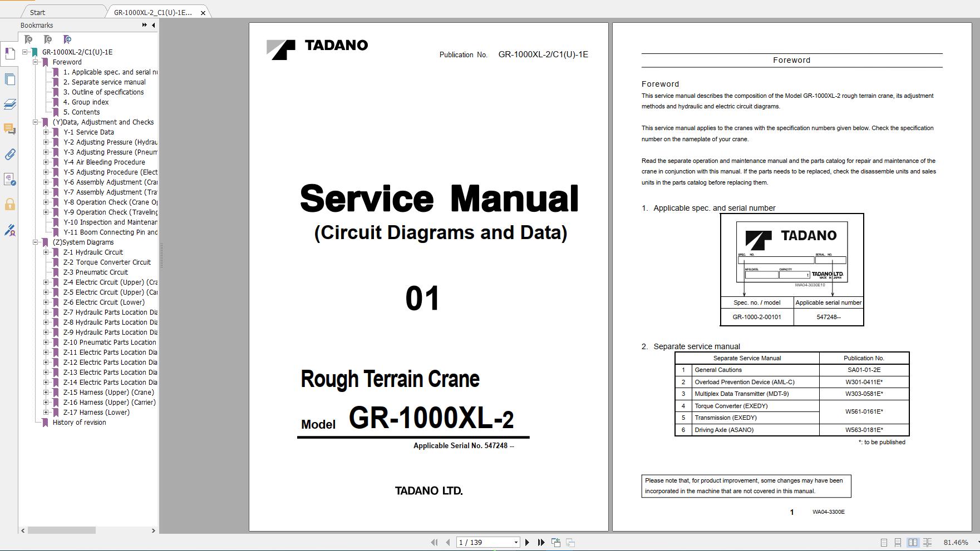The width and height of the screenshot is (980, 551).
Task: Click the bookmarks scrollbar right arrow
Action: (154, 530)
